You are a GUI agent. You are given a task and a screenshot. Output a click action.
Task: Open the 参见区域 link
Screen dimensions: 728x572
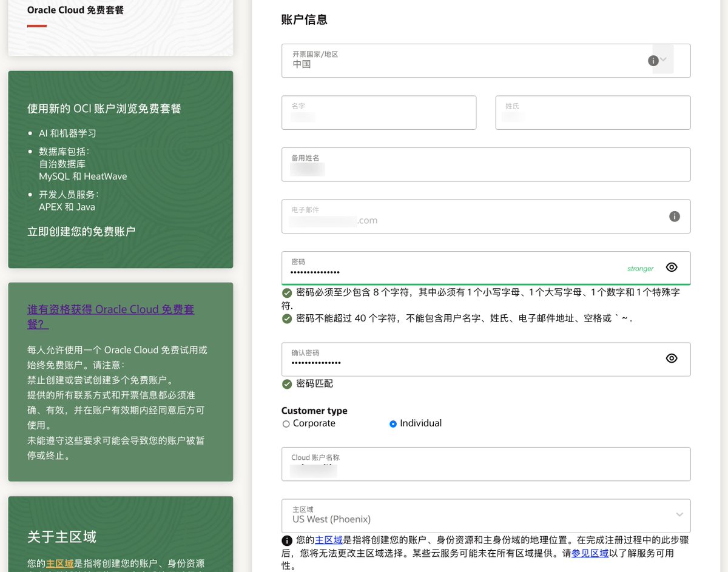[590, 553]
